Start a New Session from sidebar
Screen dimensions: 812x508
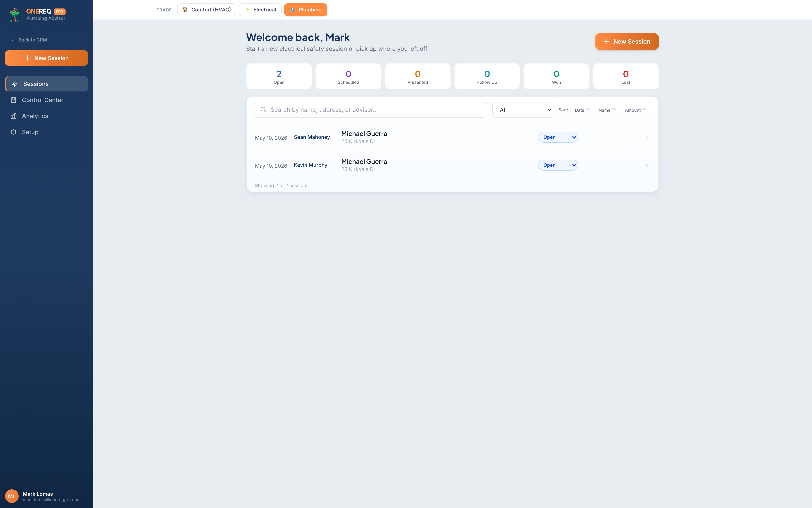pyautogui.click(x=46, y=58)
